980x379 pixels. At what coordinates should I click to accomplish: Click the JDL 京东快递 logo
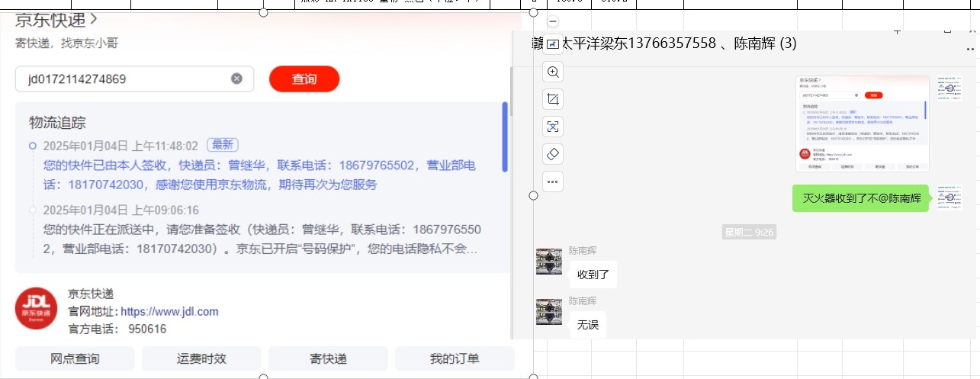click(36, 309)
